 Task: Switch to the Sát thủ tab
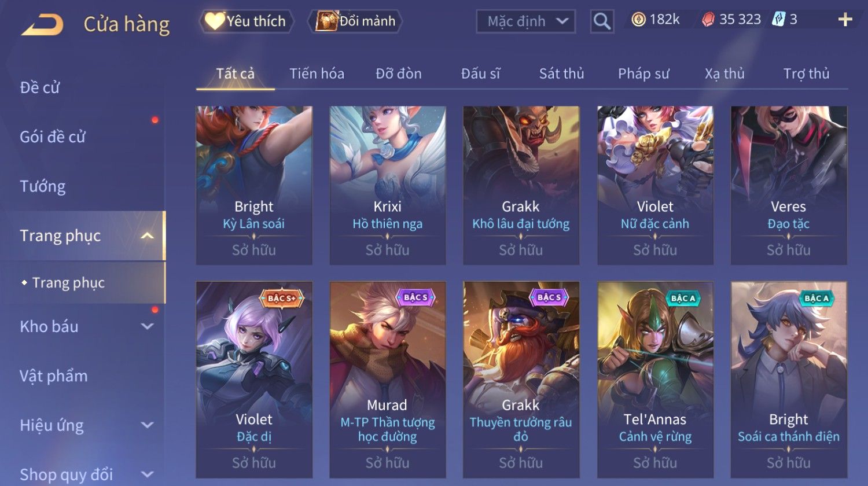click(x=561, y=73)
